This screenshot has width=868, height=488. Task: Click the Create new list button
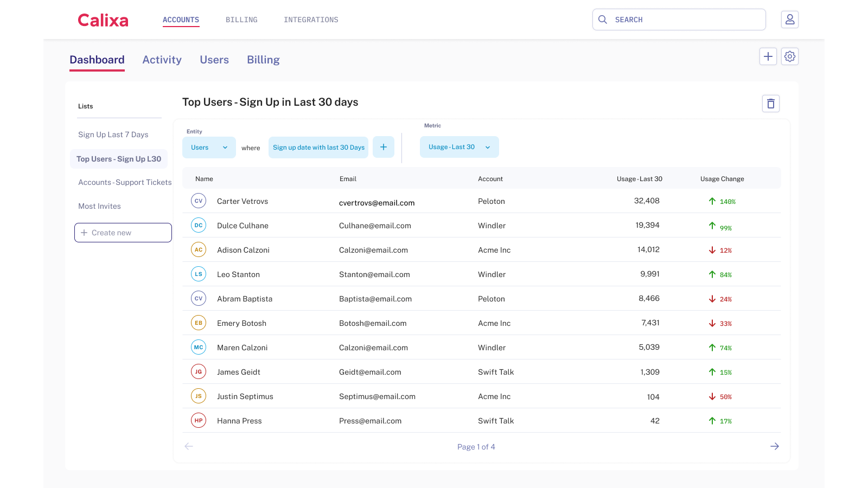point(123,232)
